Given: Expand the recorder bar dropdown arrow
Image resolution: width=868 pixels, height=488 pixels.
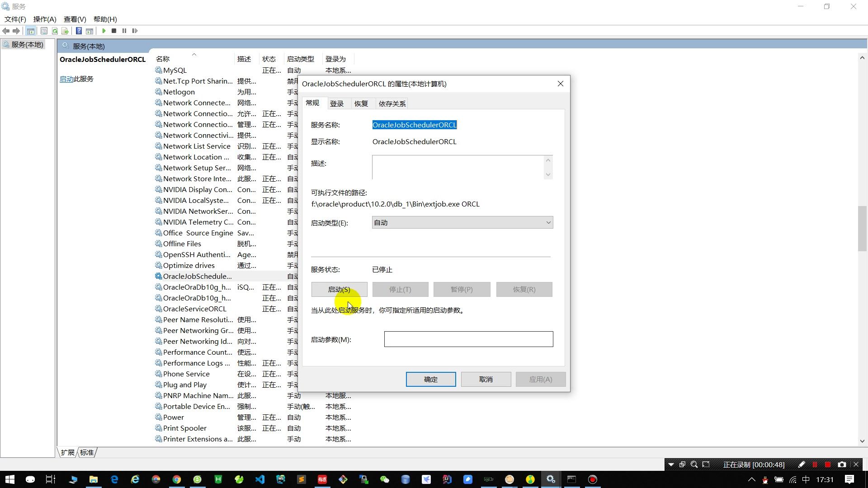Looking at the screenshot, I should [x=671, y=465].
